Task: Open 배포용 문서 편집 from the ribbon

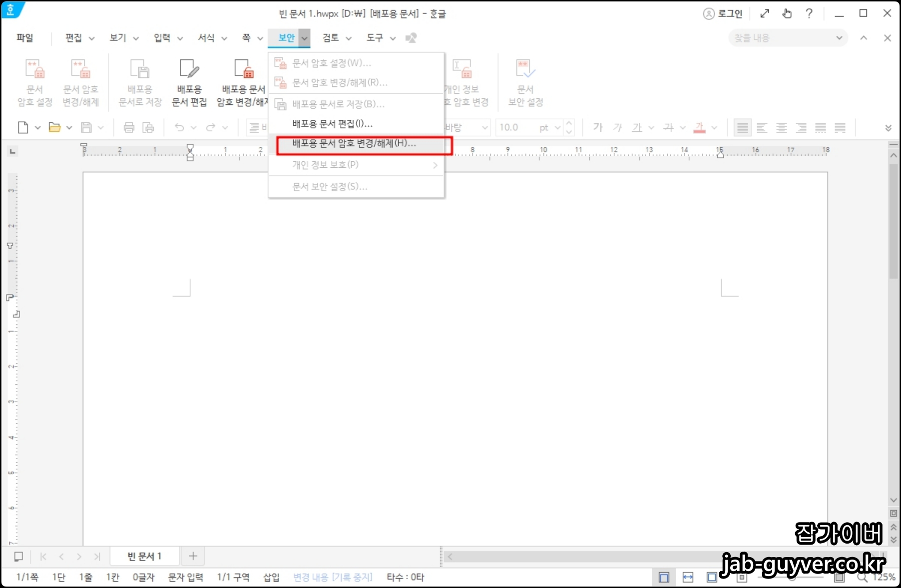Action: tap(189, 82)
